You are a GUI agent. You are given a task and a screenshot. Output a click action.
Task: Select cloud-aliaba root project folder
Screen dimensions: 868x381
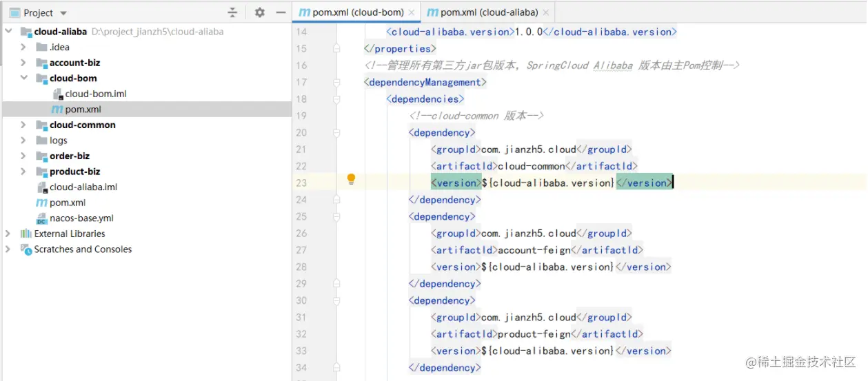pyautogui.click(x=61, y=32)
